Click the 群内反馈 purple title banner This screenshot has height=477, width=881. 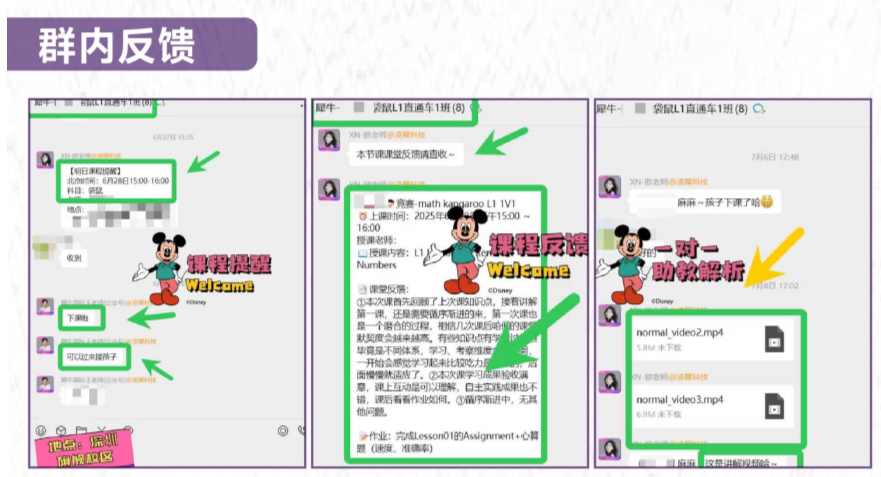tap(132, 44)
